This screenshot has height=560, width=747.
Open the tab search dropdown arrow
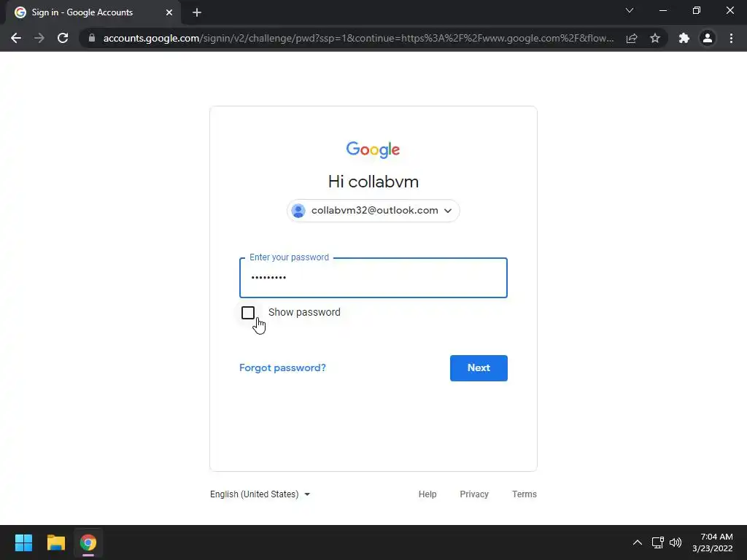coord(630,10)
